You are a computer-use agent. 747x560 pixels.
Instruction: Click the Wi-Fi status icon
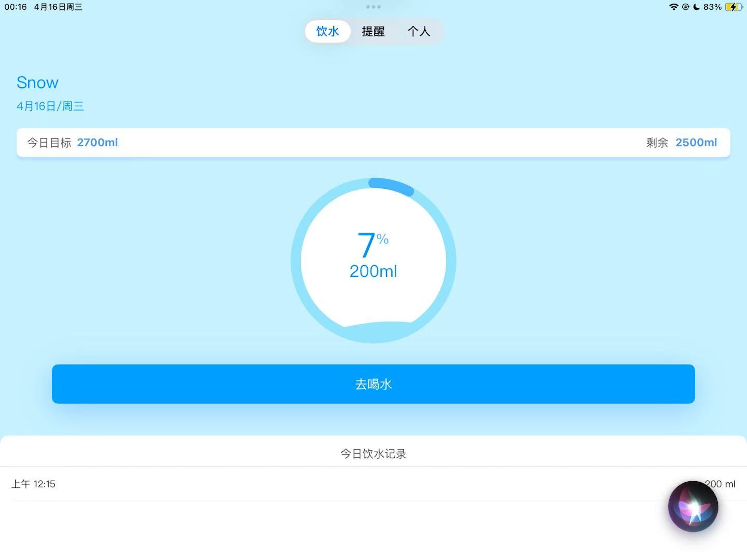coord(673,7)
